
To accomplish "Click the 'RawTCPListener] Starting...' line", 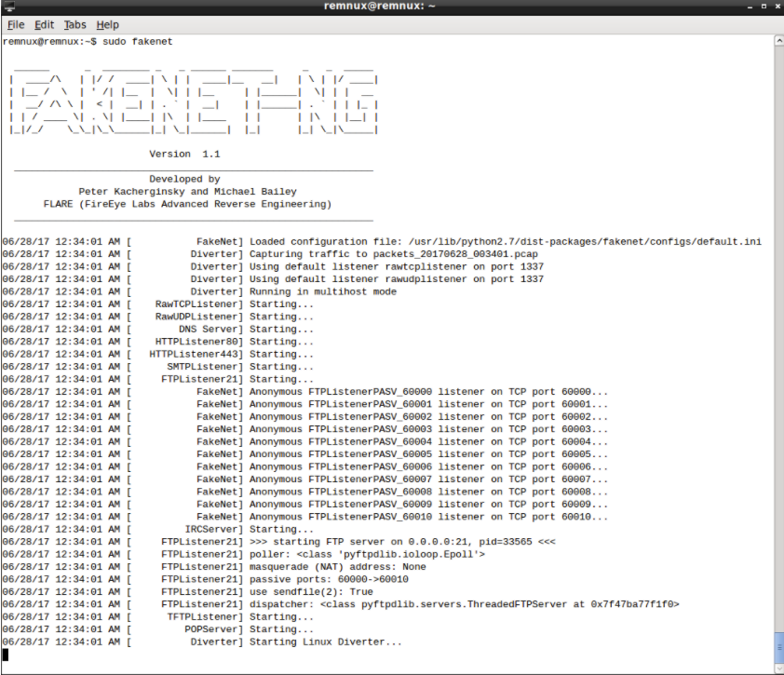I will tap(158, 304).
